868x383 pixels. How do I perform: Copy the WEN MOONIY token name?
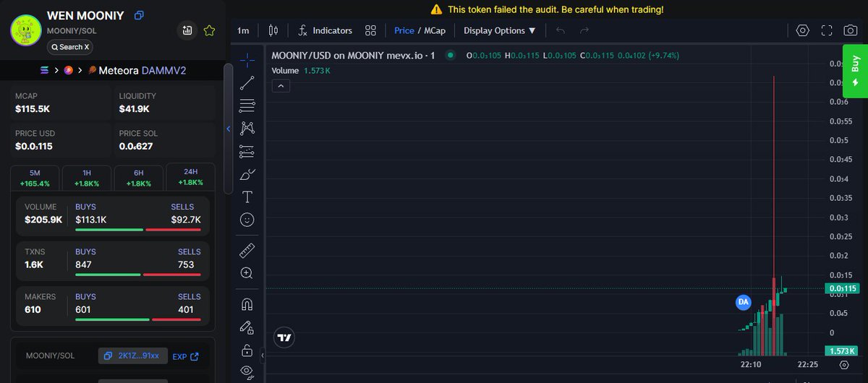(140, 15)
